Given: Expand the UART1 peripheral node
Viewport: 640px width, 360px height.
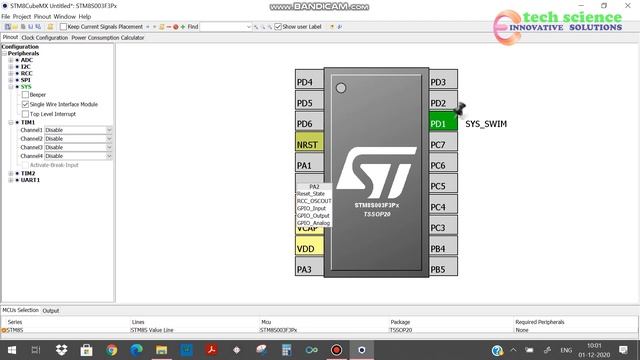Looking at the screenshot, I should tap(11, 180).
